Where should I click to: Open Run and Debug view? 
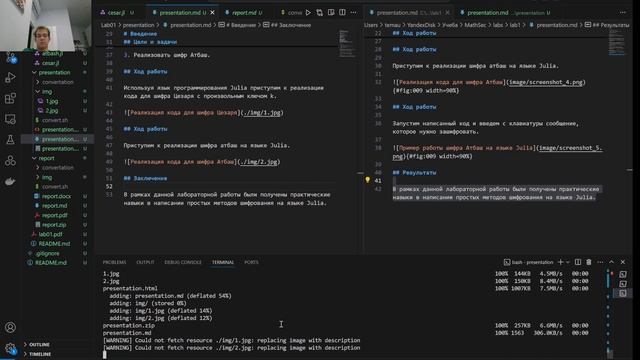pos(10,77)
